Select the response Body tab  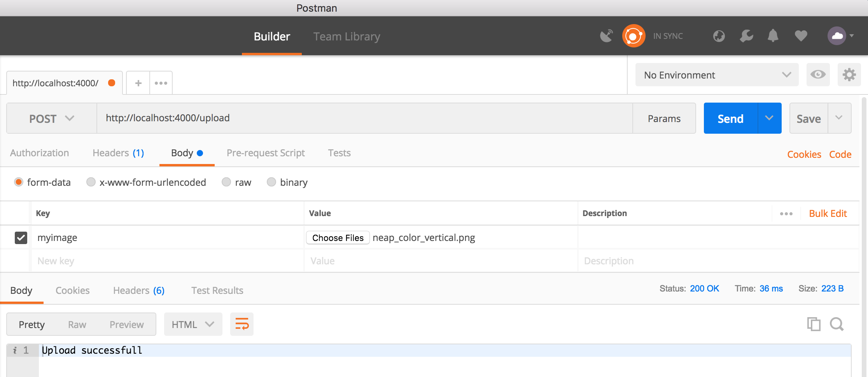(x=21, y=290)
